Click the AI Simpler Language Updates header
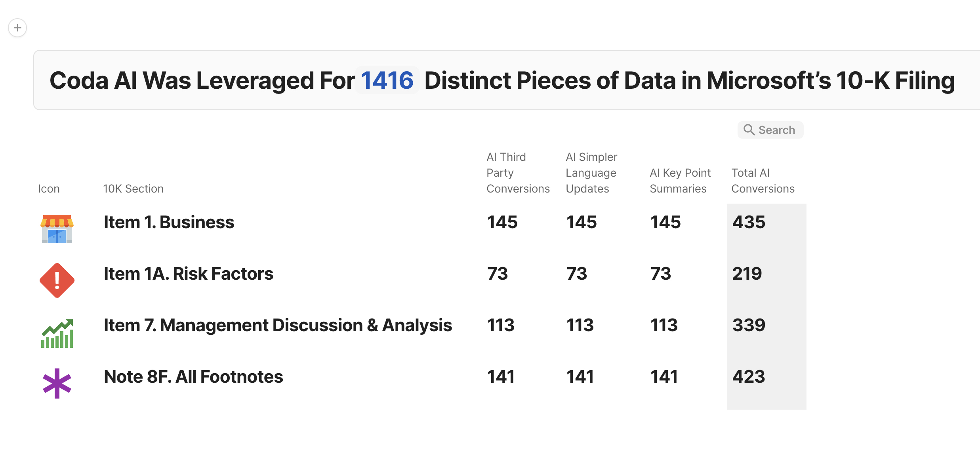 (x=591, y=173)
